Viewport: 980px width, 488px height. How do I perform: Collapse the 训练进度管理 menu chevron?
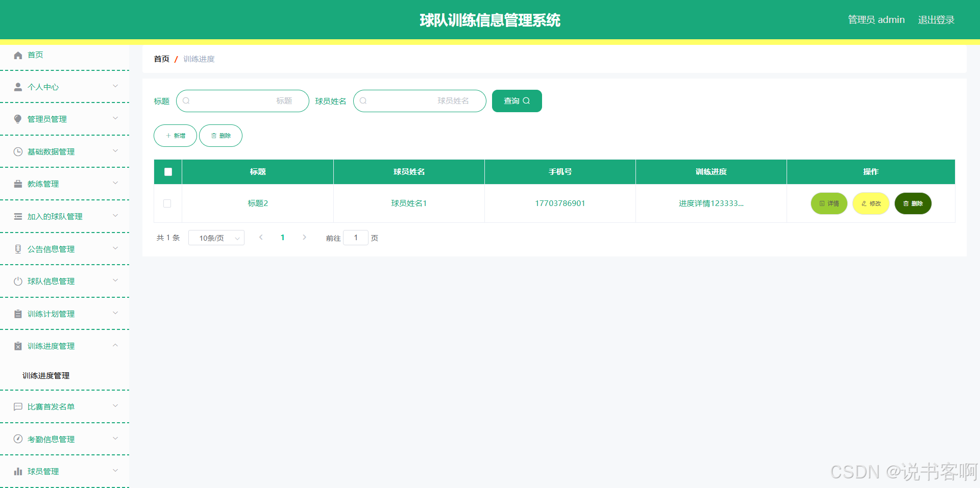point(115,345)
